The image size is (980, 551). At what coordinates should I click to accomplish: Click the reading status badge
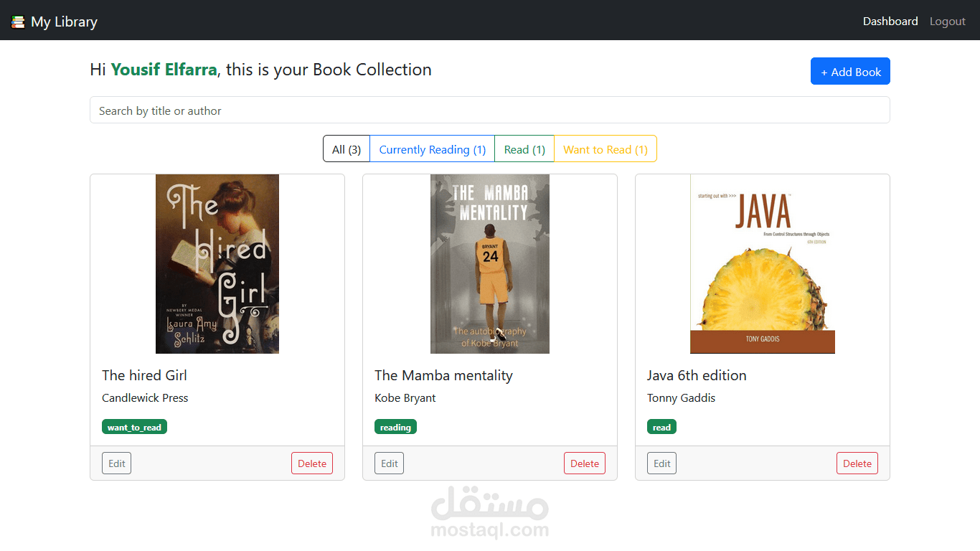point(395,427)
